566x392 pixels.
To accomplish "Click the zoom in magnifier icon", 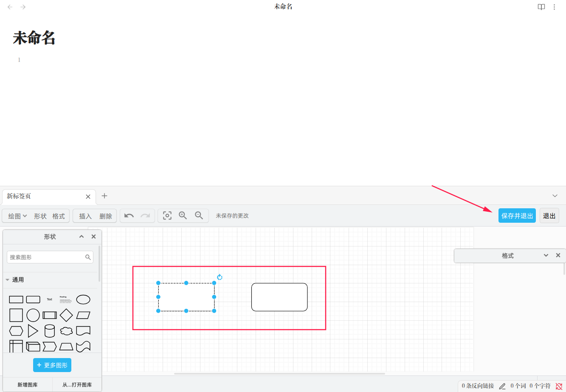I will click(x=183, y=216).
